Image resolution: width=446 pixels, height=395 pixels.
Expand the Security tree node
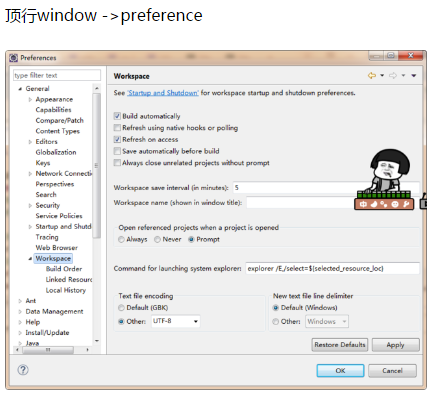[30, 205]
